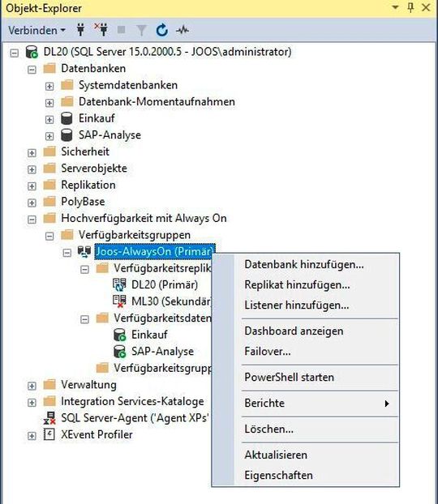The image size is (438, 504).
Task: Expand the Serverobjekte folder
Action: [32, 169]
